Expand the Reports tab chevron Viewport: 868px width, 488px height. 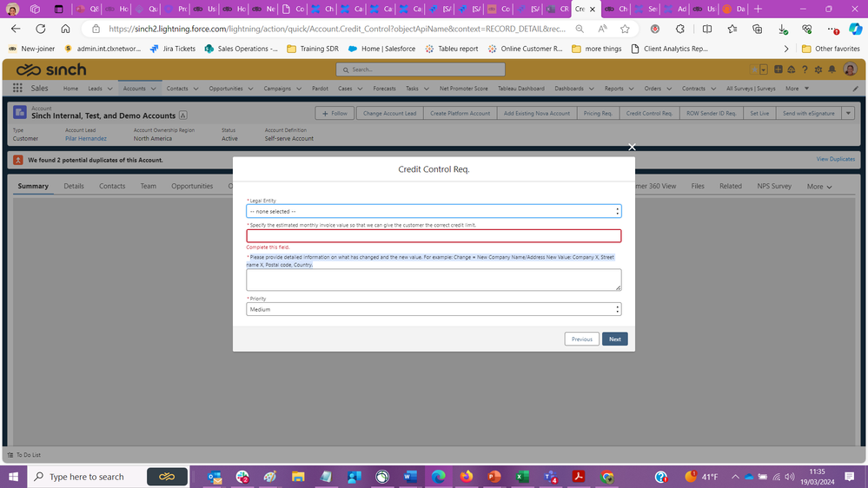(632, 89)
